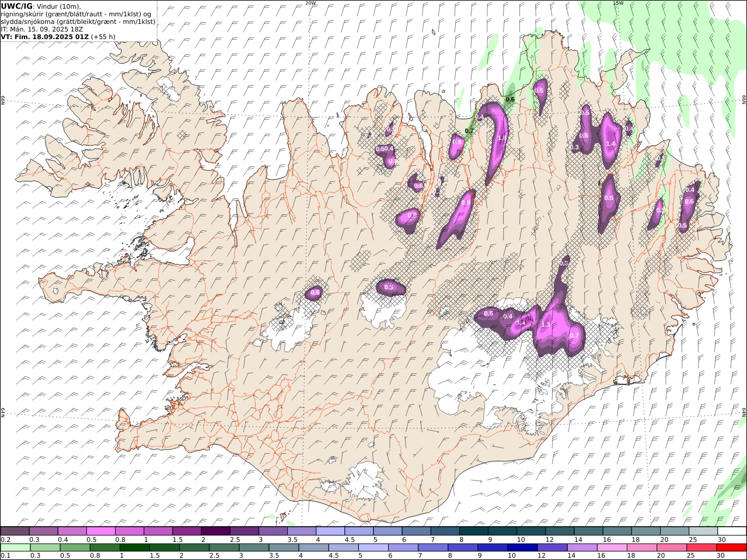Screen dimensions: 747x560
Task: Click the '15W' longitude label at the top
Action: pyautogui.click(x=618, y=3)
